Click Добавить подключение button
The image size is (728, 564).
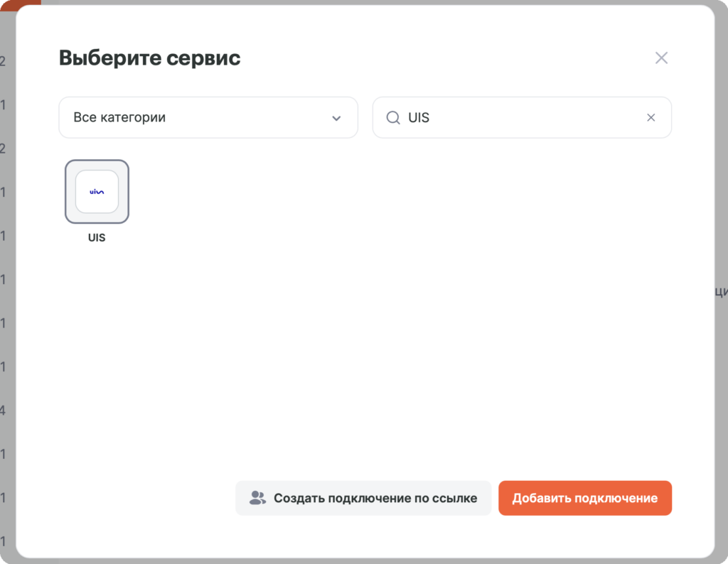point(585,498)
